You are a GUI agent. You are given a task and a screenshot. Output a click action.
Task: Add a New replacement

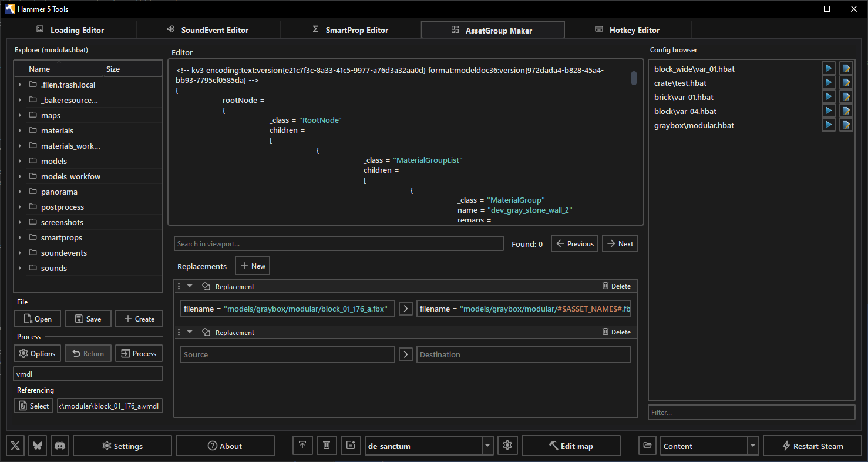pos(253,266)
